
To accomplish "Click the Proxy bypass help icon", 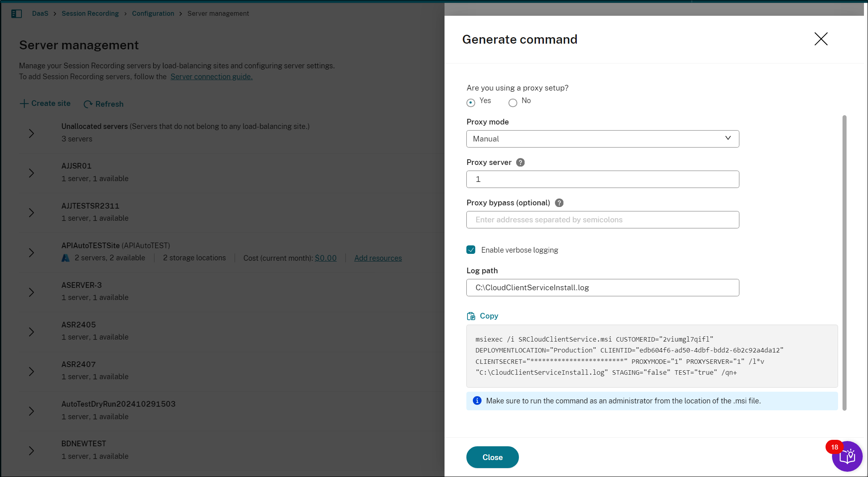I will [x=559, y=203].
